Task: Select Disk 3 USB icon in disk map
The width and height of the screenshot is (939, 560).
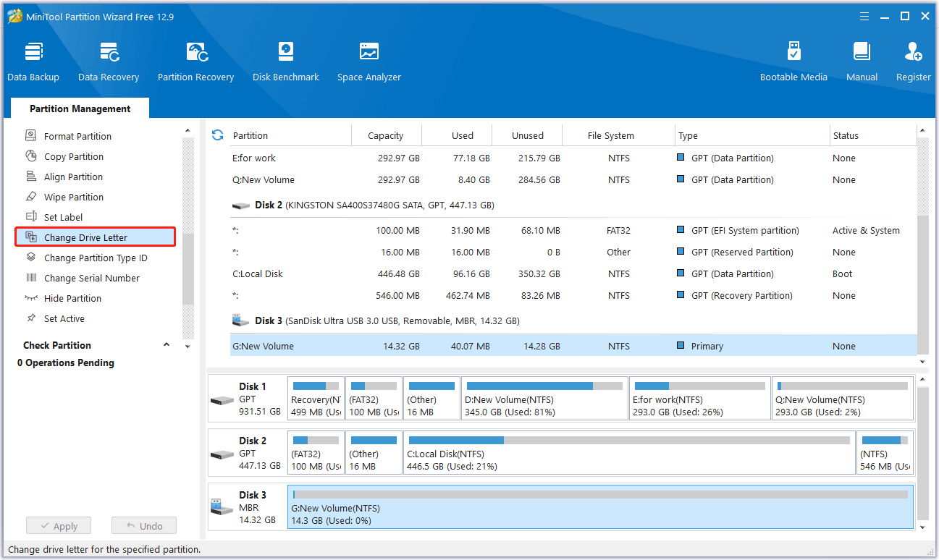Action: coord(222,508)
